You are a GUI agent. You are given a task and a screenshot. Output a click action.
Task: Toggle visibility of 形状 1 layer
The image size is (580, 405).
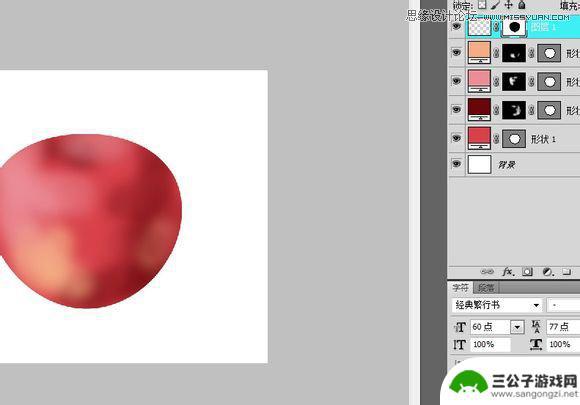tap(456, 138)
